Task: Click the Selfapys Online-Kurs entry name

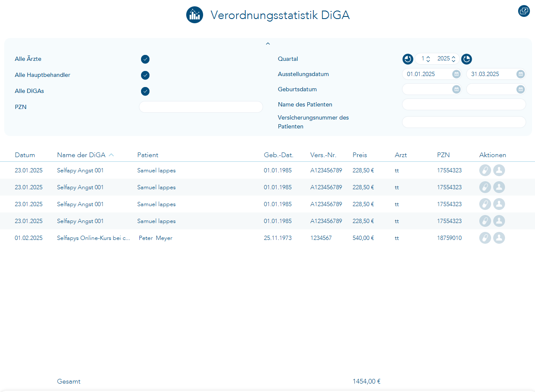Action: coord(93,238)
